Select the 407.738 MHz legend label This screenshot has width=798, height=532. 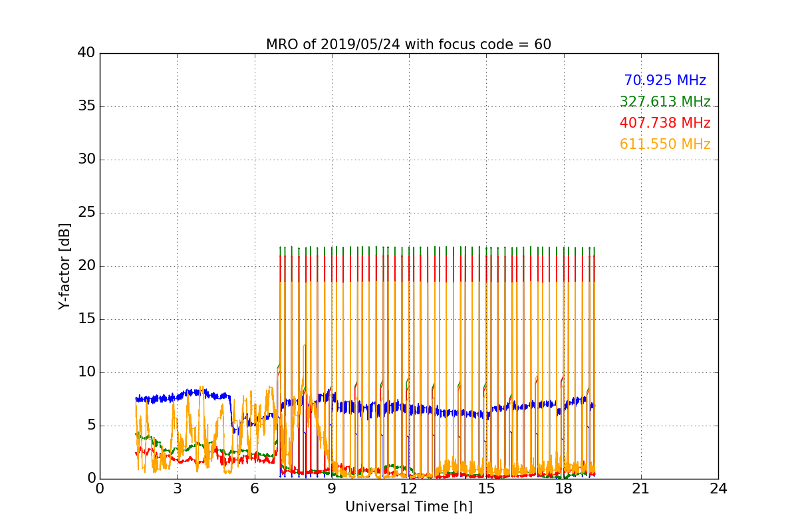(x=665, y=123)
